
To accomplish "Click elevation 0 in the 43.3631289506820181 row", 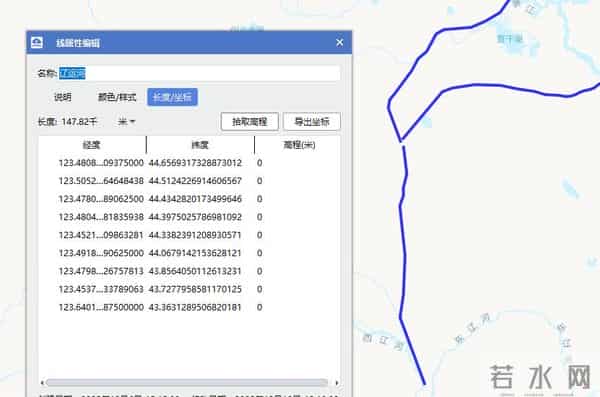I will (259, 307).
